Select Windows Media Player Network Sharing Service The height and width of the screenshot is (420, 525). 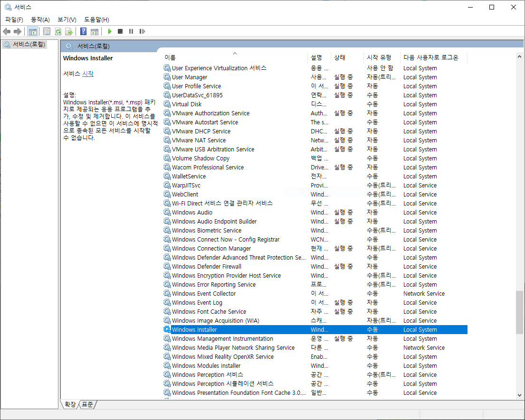(x=315, y=348)
